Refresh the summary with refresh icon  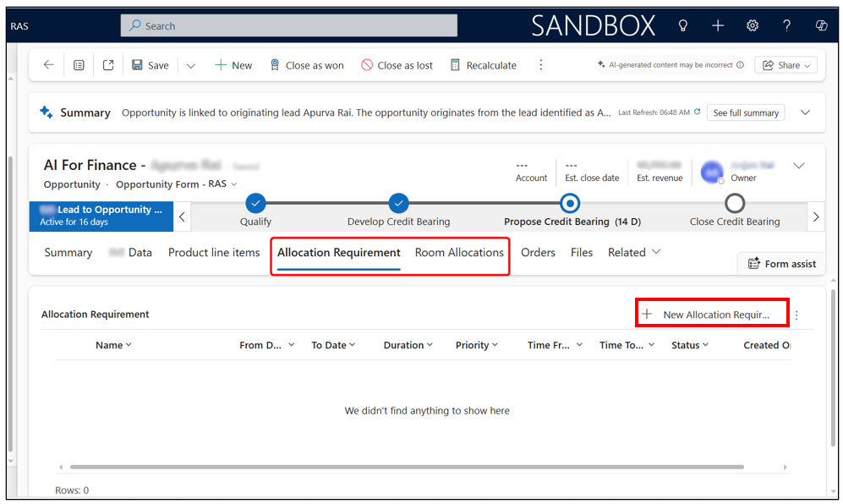[x=698, y=112]
